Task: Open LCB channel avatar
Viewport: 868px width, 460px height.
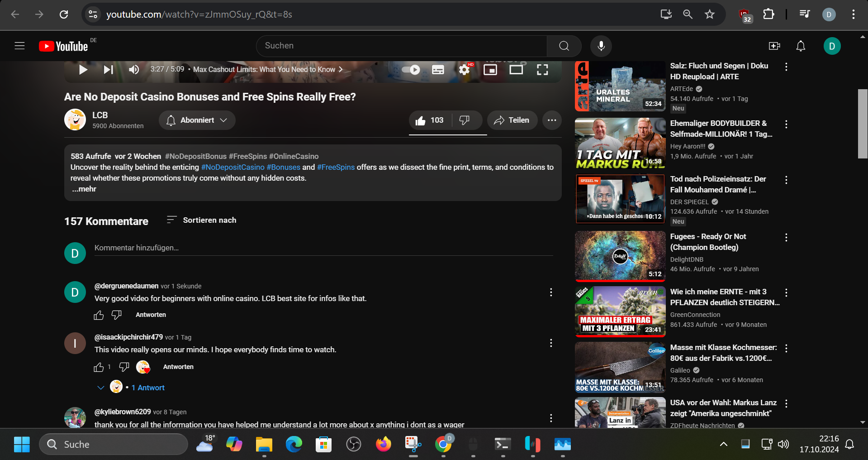Action: (x=75, y=120)
